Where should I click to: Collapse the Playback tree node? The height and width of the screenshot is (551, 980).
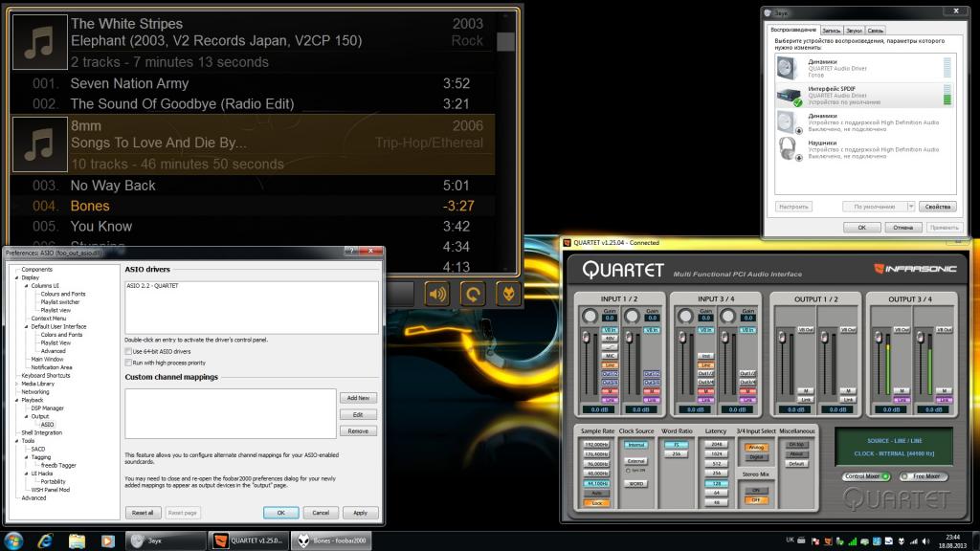pos(16,400)
